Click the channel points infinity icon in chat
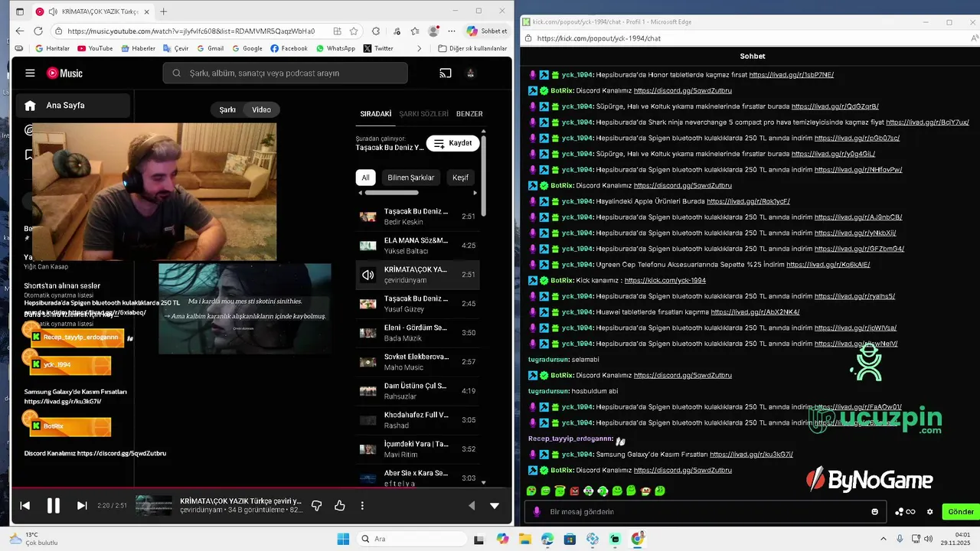This screenshot has width=980, height=551. (910, 512)
